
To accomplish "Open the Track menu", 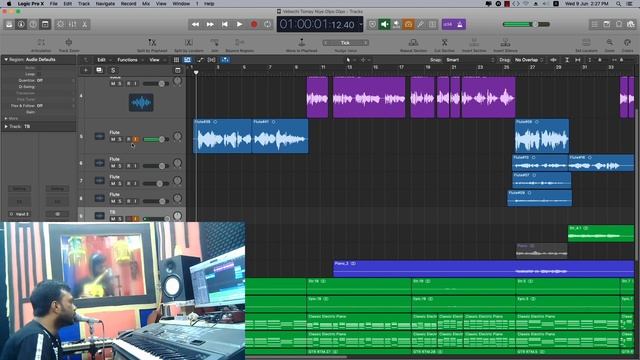I will pos(84,4).
